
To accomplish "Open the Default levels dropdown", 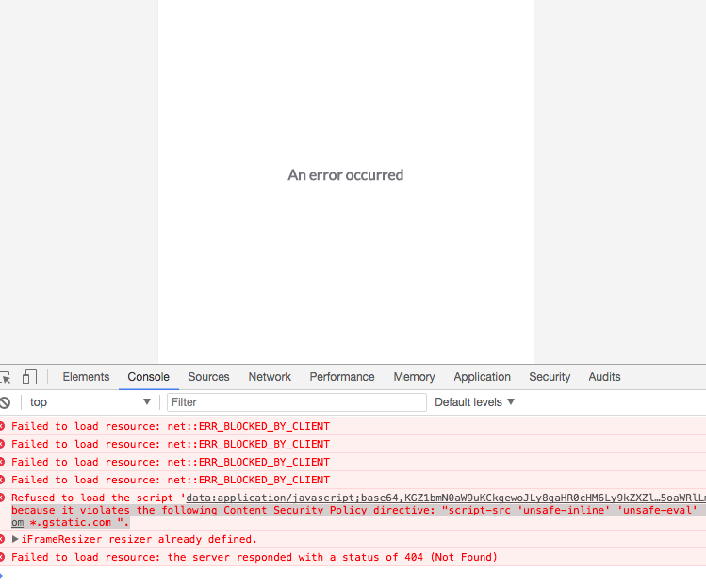I will pyautogui.click(x=474, y=402).
